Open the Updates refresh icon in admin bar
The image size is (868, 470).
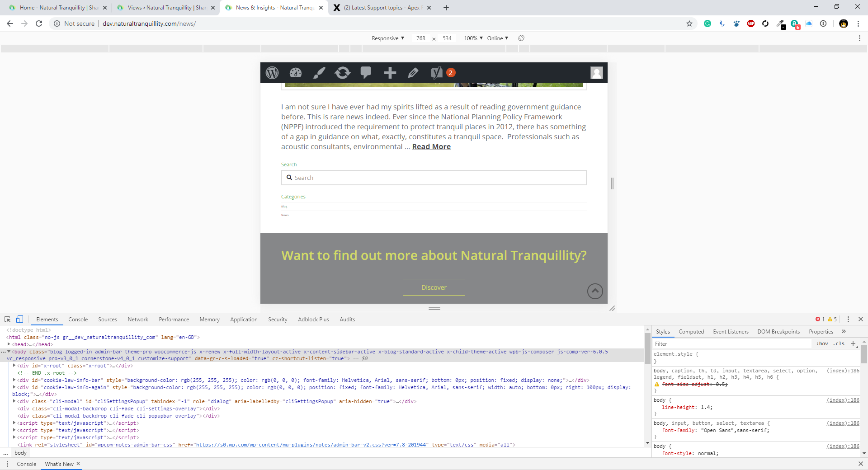(x=343, y=73)
